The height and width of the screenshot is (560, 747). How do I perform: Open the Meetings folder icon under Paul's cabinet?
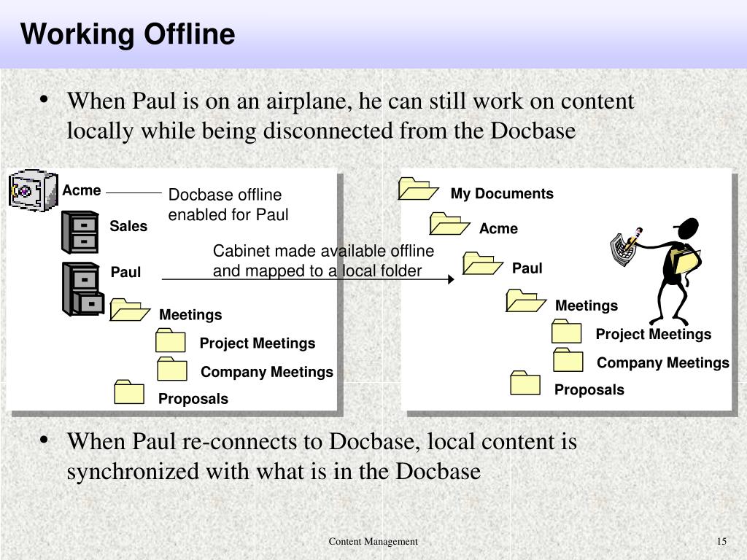point(130,309)
